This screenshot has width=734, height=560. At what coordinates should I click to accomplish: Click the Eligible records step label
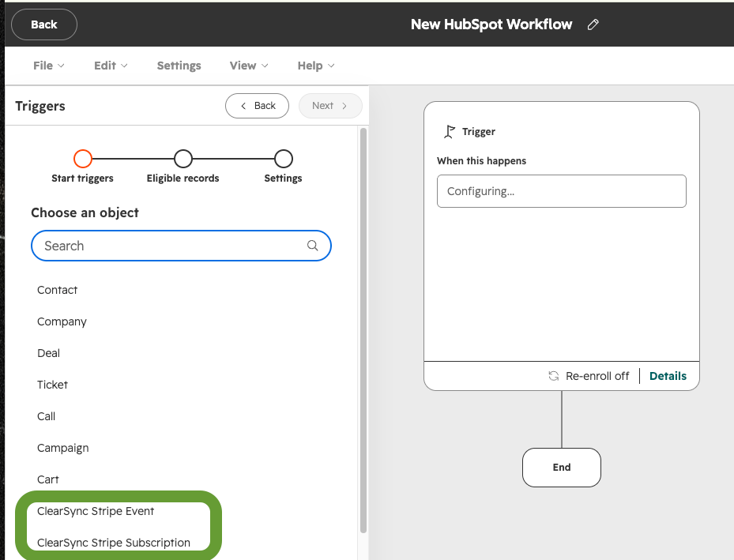183,179
